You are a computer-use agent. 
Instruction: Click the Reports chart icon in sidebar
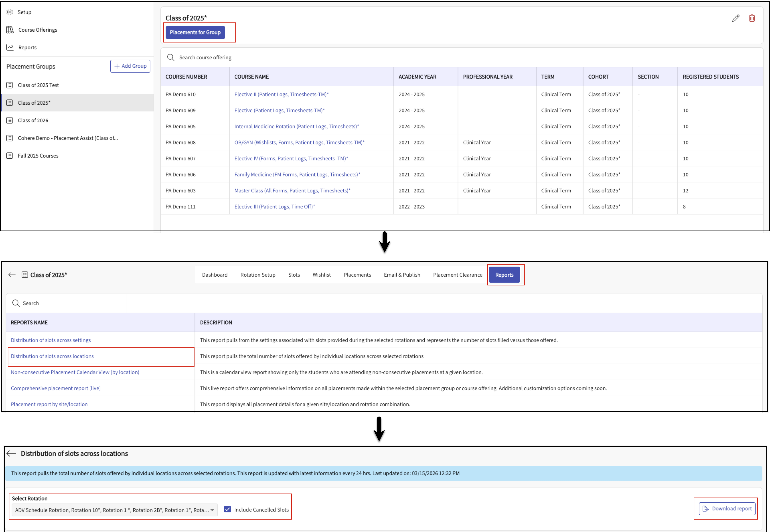click(x=10, y=47)
